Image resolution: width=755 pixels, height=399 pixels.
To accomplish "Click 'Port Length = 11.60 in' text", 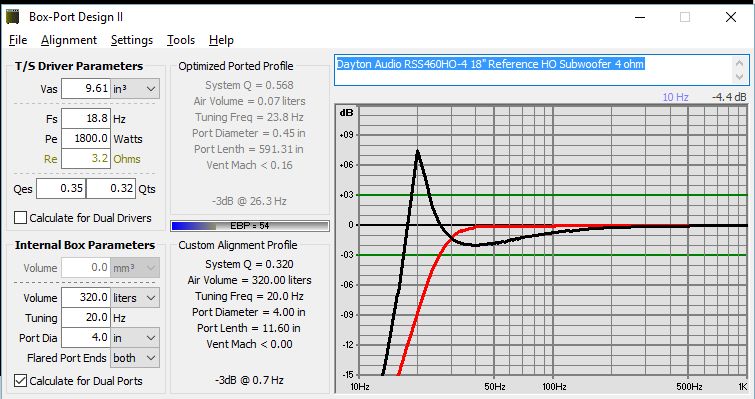I will coord(249,328).
